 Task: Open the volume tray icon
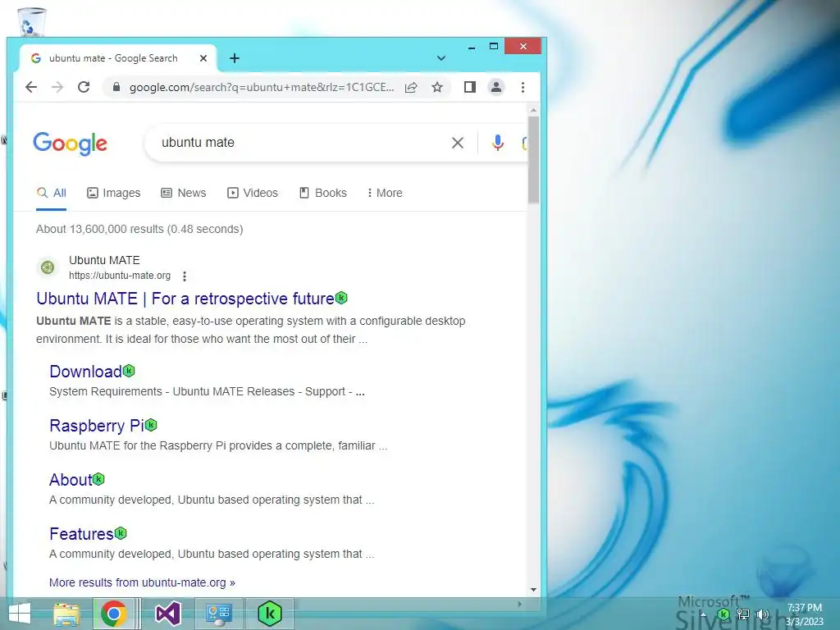(763, 614)
